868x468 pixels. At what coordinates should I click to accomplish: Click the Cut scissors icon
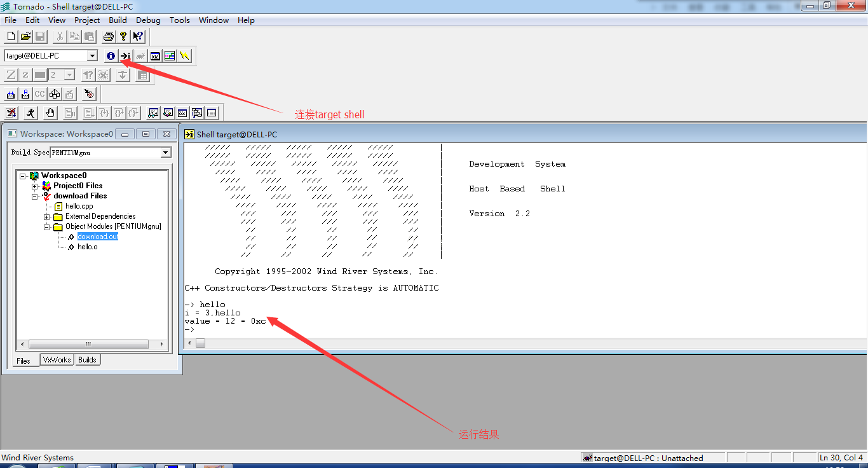pos(60,36)
